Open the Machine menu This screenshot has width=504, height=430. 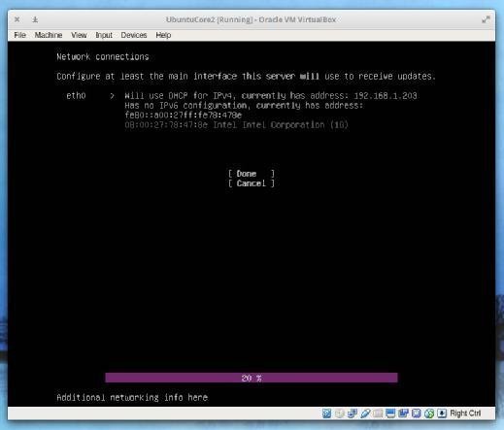[49, 35]
